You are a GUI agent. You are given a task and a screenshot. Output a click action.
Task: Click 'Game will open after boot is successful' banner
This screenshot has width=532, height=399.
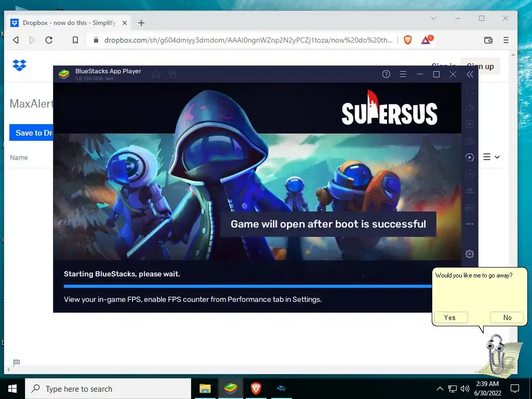[x=328, y=224]
